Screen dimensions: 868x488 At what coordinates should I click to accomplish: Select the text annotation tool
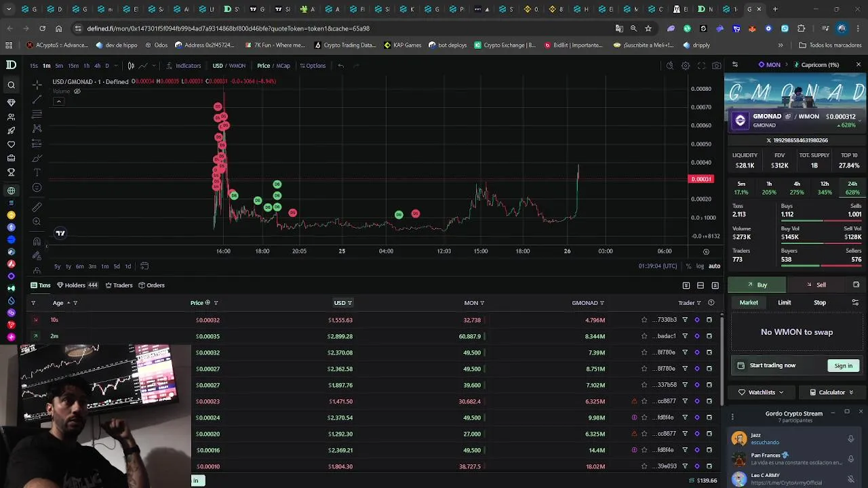37,173
